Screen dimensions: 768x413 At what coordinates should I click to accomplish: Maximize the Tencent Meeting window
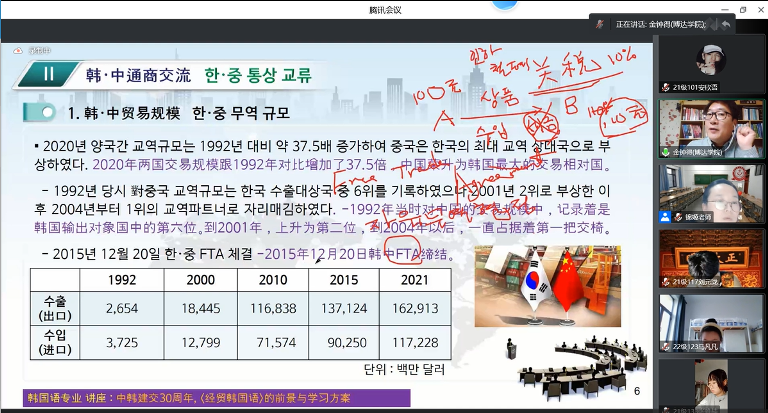[743, 8]
